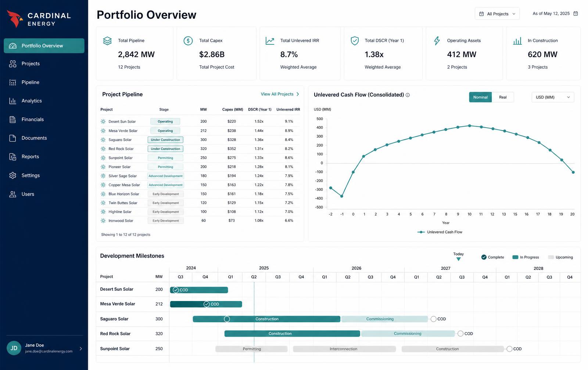The width and height of the screenshot is (588, 370).
Task: Click the sun icon beside Saguaro Solar
Action: pos(103,140)
